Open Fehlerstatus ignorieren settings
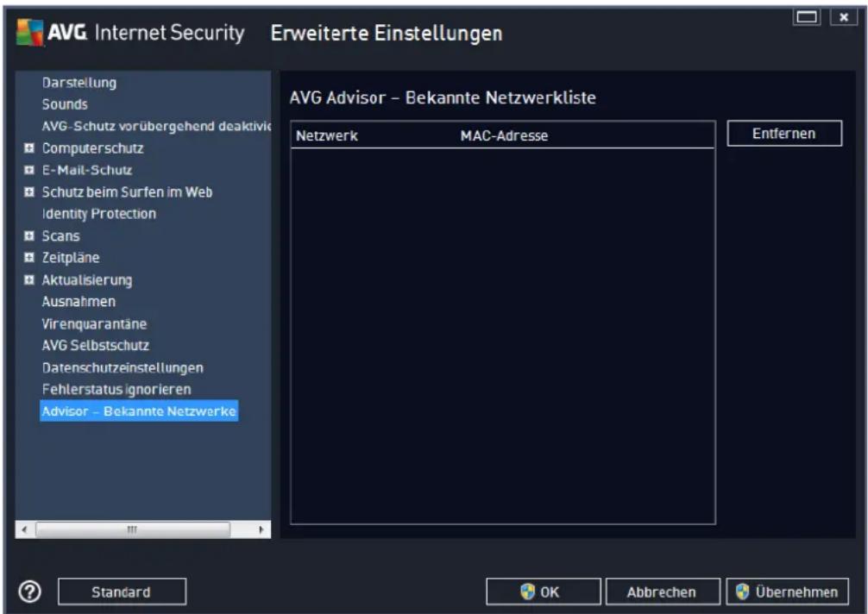This screenshot has width=868, height=614. click(116, 390)
